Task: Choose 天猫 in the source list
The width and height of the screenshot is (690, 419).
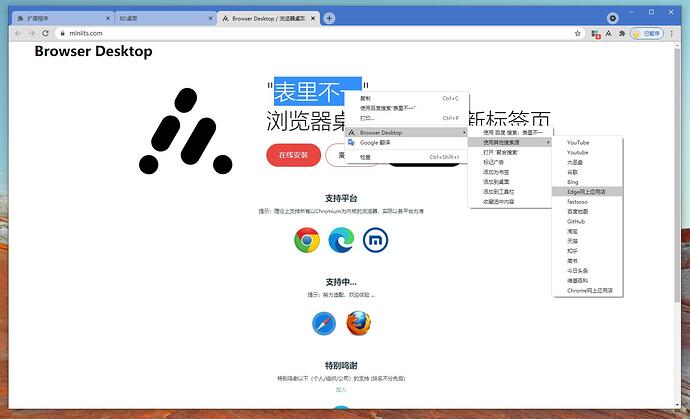Action: pyautogui.click(x=587, y=241)
